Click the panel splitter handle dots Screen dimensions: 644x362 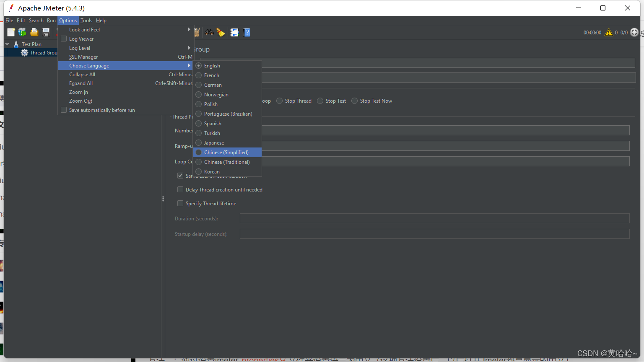pos(163,199)
